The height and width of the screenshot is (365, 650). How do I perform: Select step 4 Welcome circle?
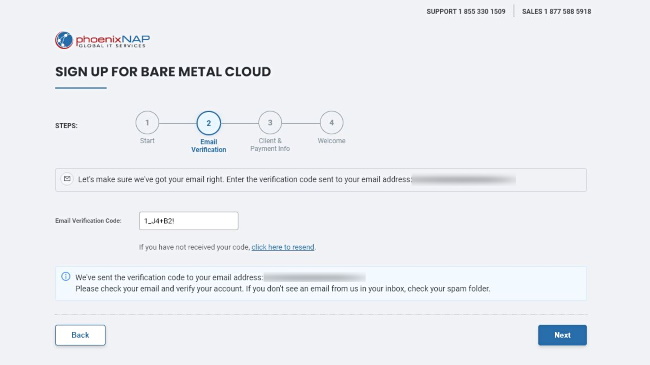pyautogui.click(x=331, y=123)
